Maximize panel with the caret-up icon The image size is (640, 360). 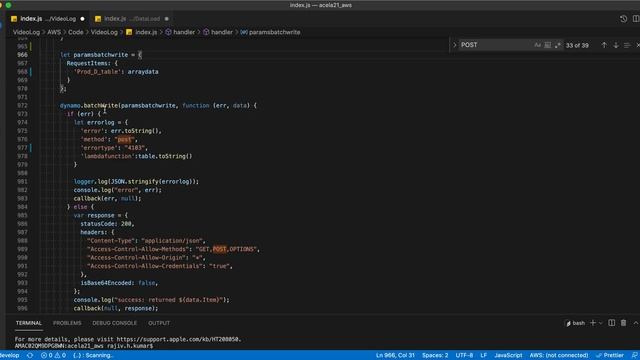point(636,323)
